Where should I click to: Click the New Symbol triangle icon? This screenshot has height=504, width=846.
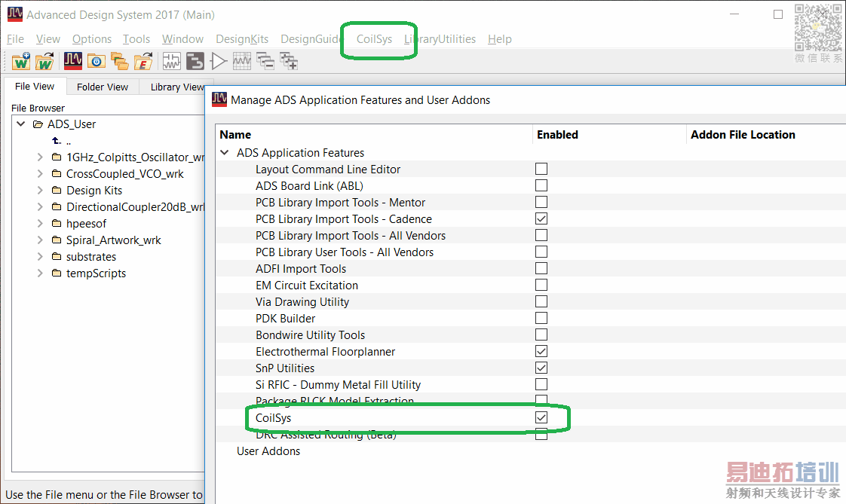click(219, 62)
